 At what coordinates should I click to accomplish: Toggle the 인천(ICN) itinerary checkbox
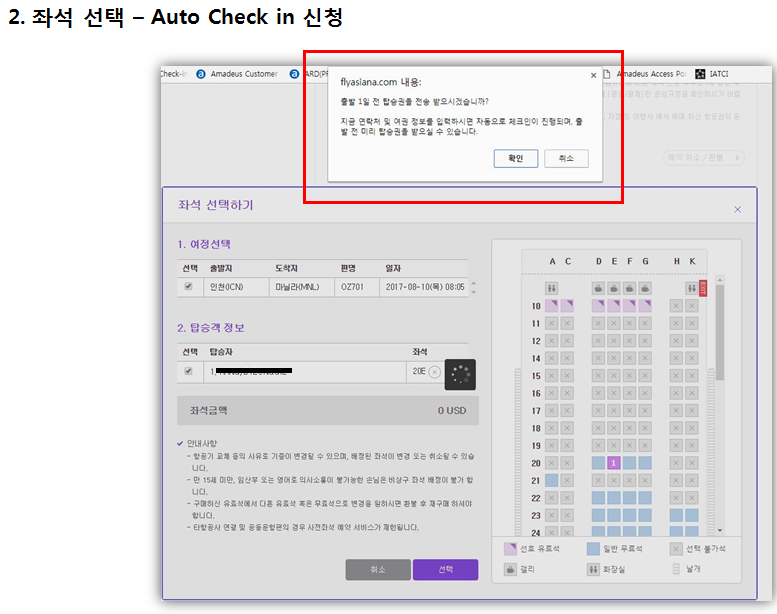pyautogui.click(x=189, y=287)
